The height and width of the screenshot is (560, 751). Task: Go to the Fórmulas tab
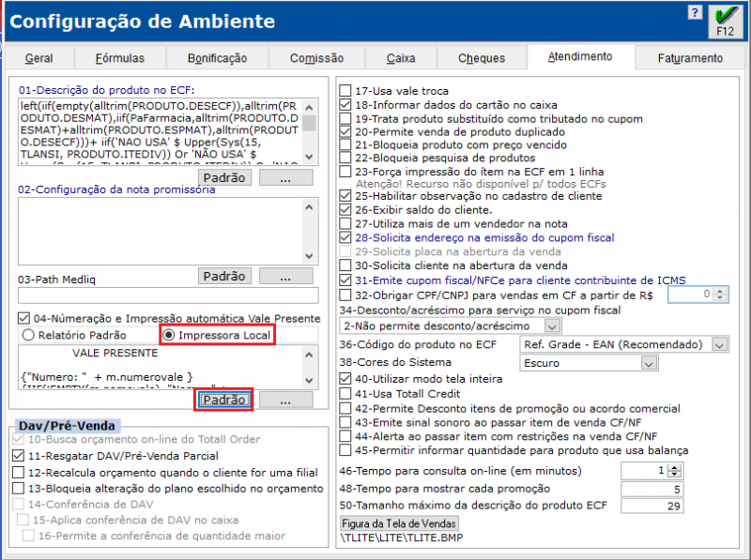pos(120,58)
